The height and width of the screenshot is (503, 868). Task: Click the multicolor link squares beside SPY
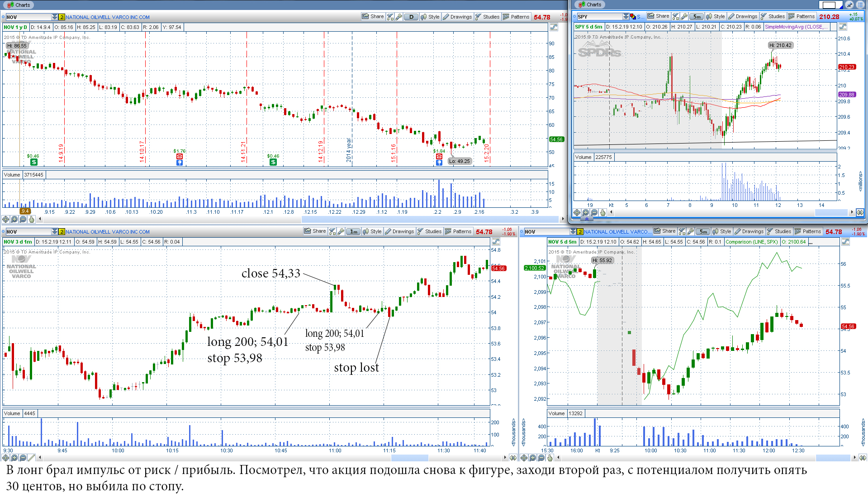tap(633, 17)
